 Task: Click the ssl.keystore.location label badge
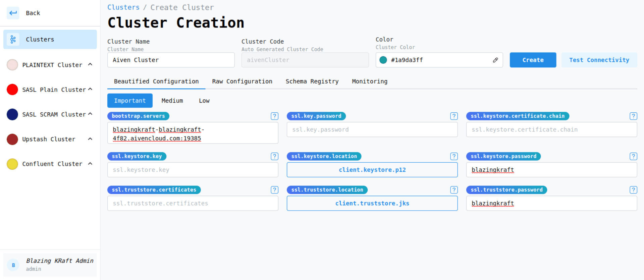click(x=324, y=156)
